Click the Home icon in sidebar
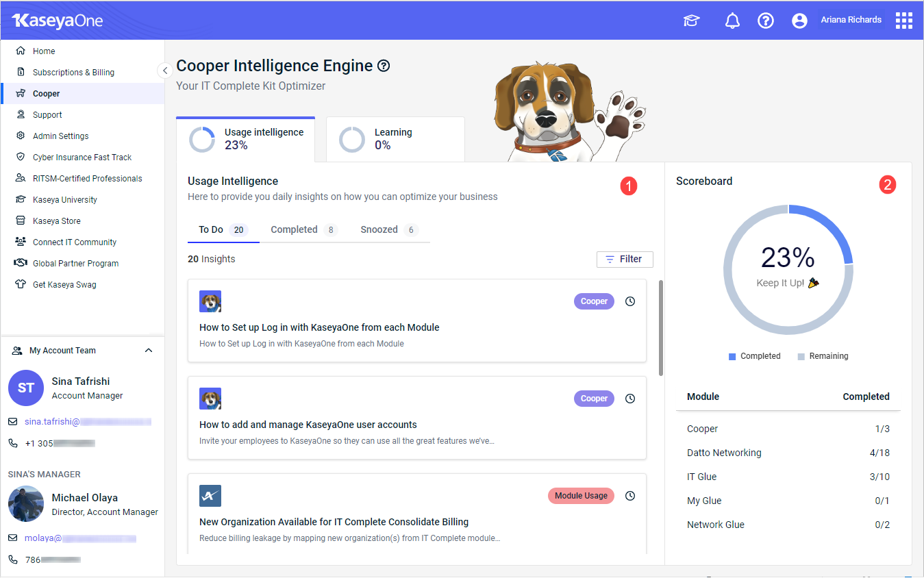The width and height of the screenshot is (924, 578). (x=21, y=51)
